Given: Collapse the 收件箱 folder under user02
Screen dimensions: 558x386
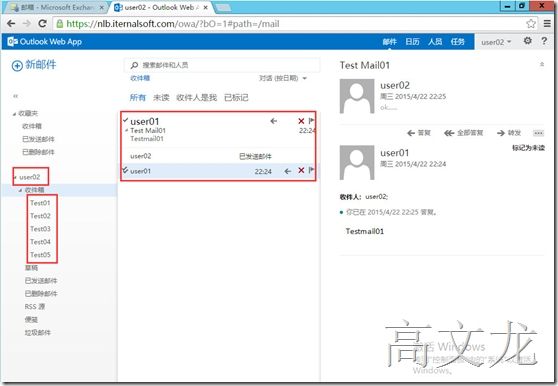Looking at the screenshot, I should 20,190.
